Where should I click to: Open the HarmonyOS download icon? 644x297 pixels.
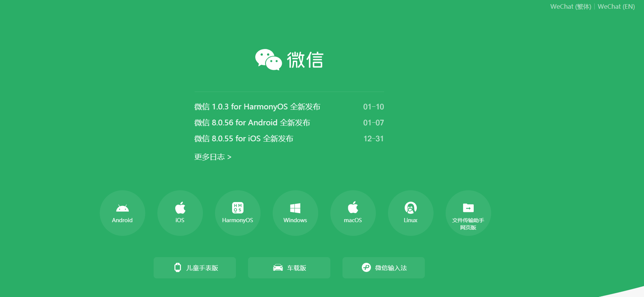238,208
